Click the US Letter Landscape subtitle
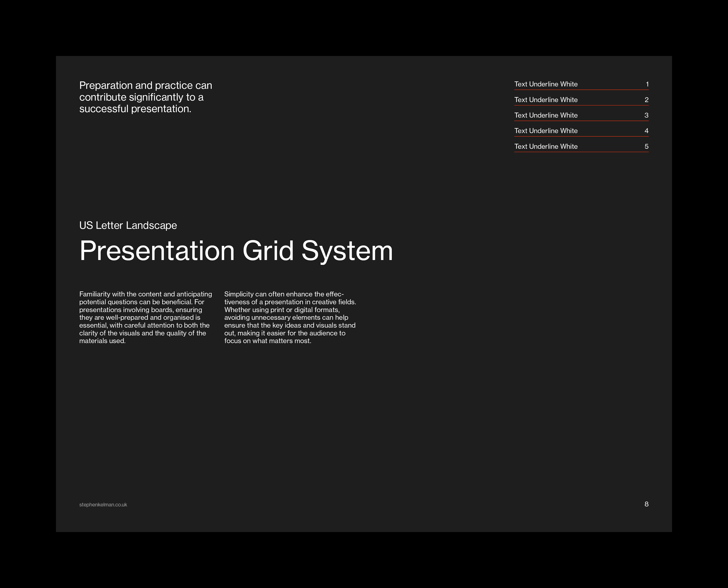This screenshot has height=588, width=728. [128, 225]
